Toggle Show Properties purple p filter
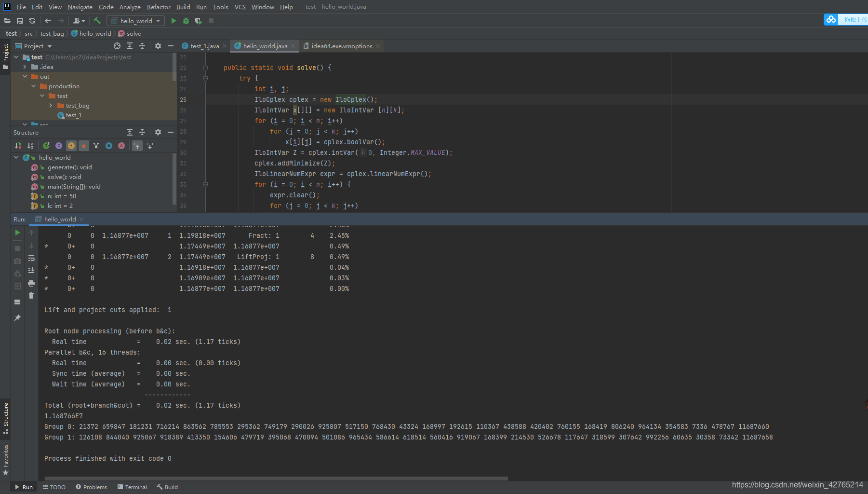 tap(59, 146)
